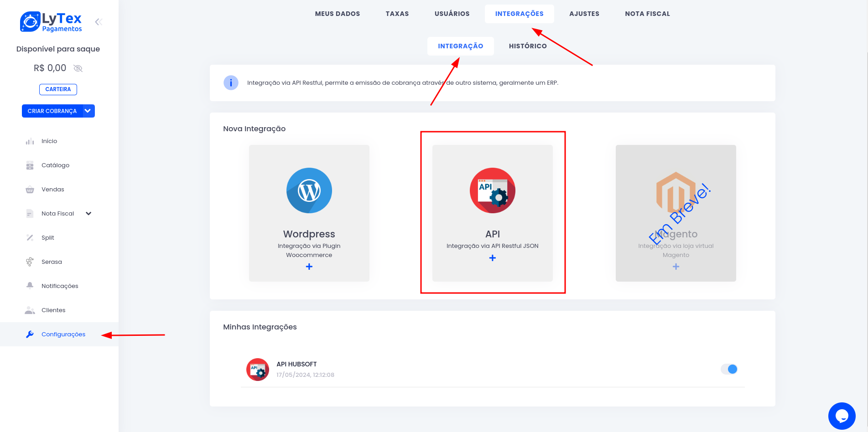Click the Vendas basket icon
This screenshot has width=868, height=432.
point(30,190)
